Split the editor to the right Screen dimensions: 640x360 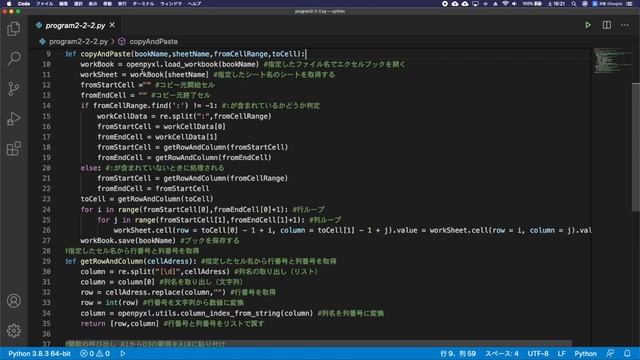click(x=607, y=25)
